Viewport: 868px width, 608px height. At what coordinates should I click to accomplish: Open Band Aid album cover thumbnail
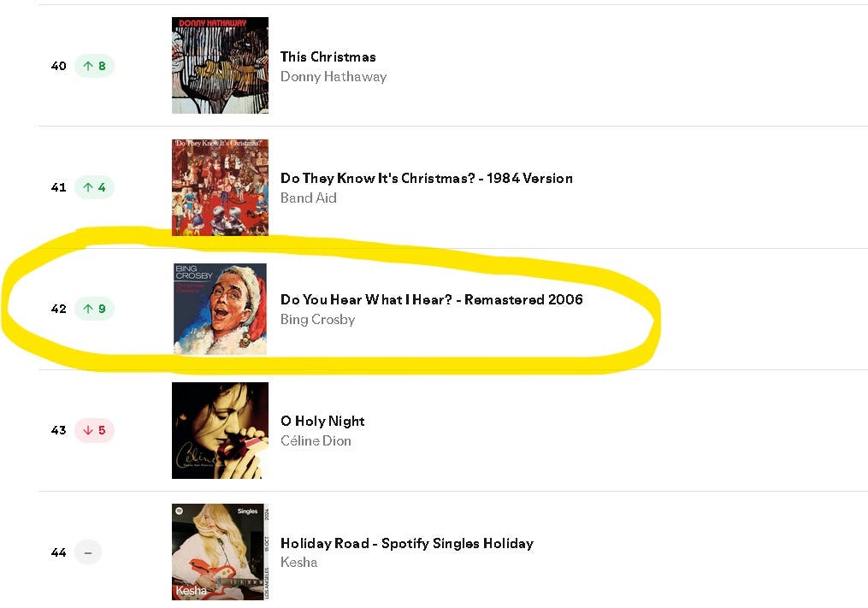pos(220,187)
